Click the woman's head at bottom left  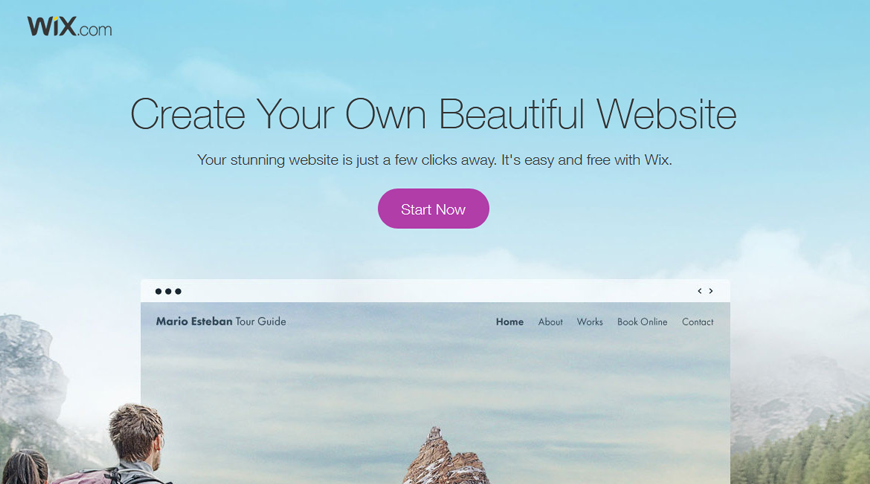25,467
